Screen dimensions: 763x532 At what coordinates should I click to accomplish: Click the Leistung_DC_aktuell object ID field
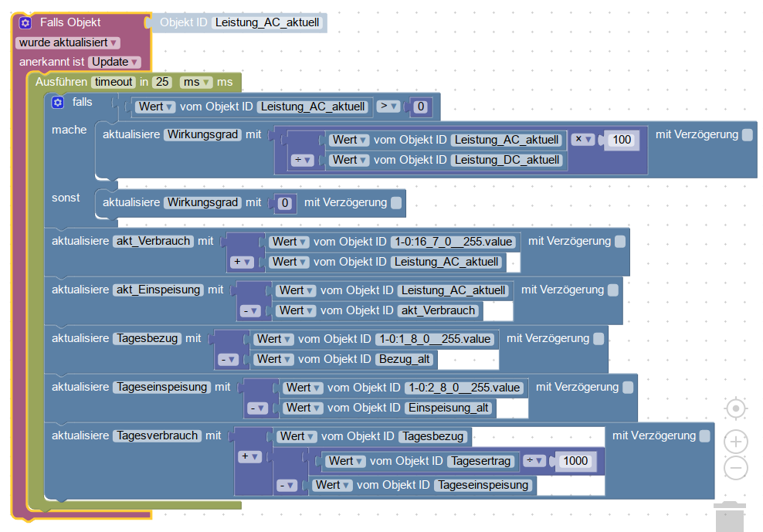pos(507,160)
